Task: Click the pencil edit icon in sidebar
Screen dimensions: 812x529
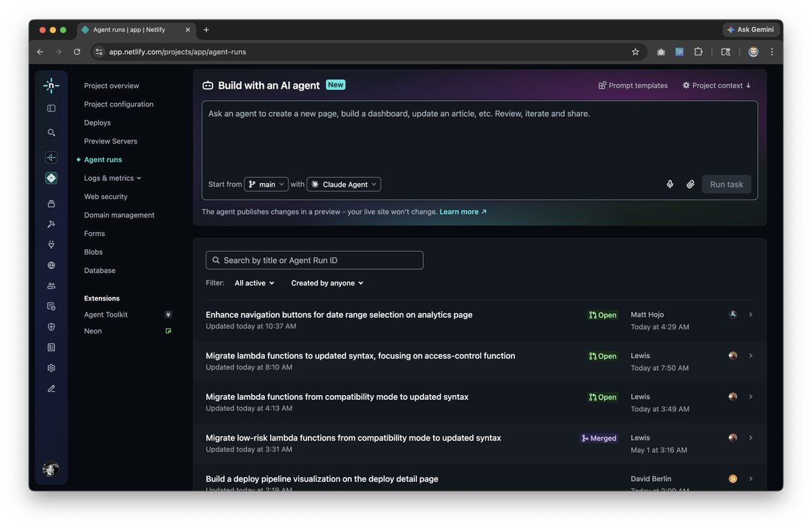Action: point(51,388)
